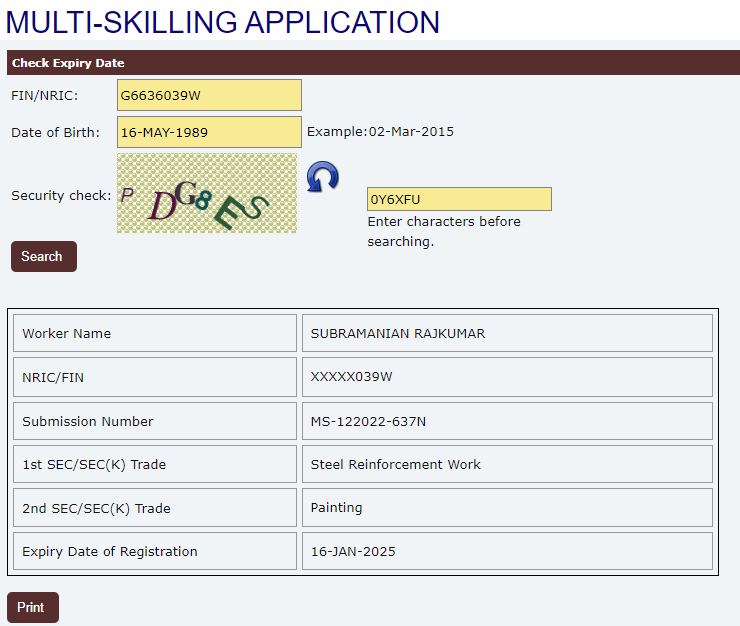Click the Expiry Date of Registration label
Image resolution: width=740 pixels, height=626 pixels.
click(110, 551)
